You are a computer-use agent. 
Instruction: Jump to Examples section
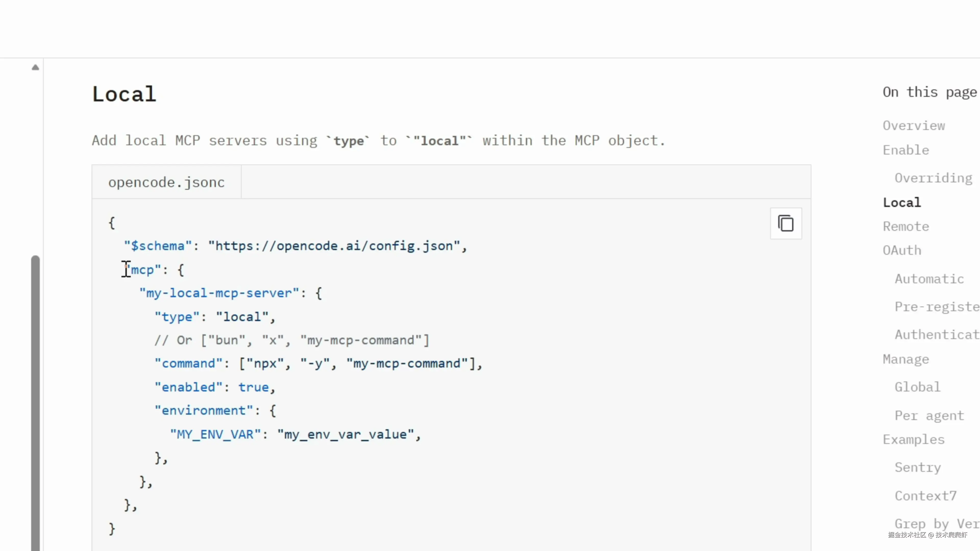pos(913,440)
